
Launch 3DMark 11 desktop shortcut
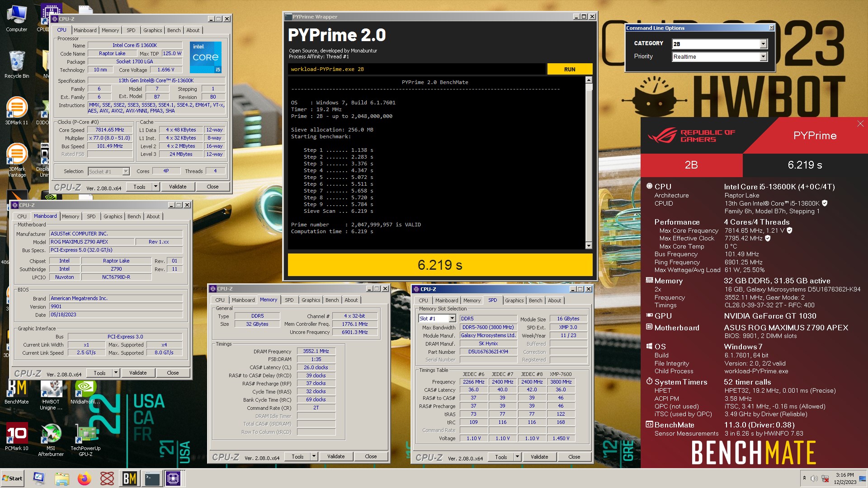click(17, 111)
